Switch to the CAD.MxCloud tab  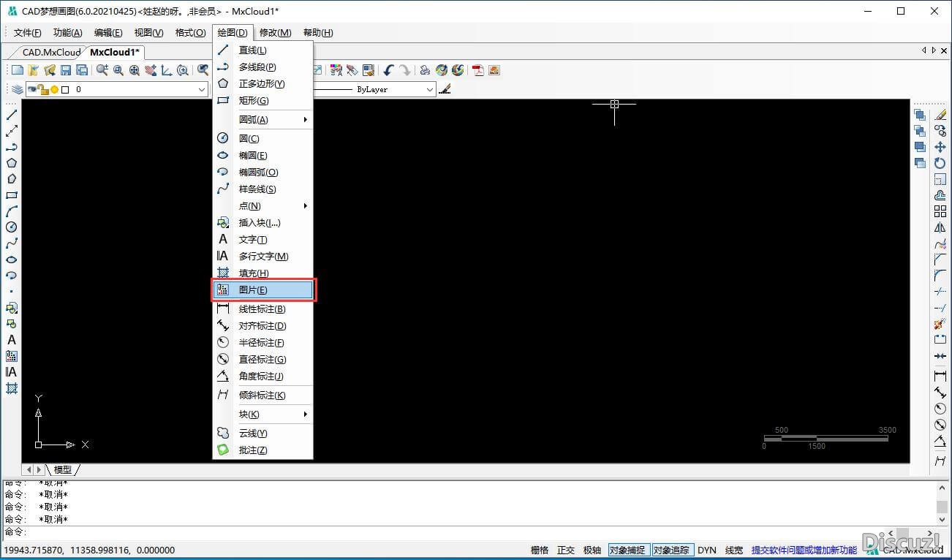[x=51, y=52]
